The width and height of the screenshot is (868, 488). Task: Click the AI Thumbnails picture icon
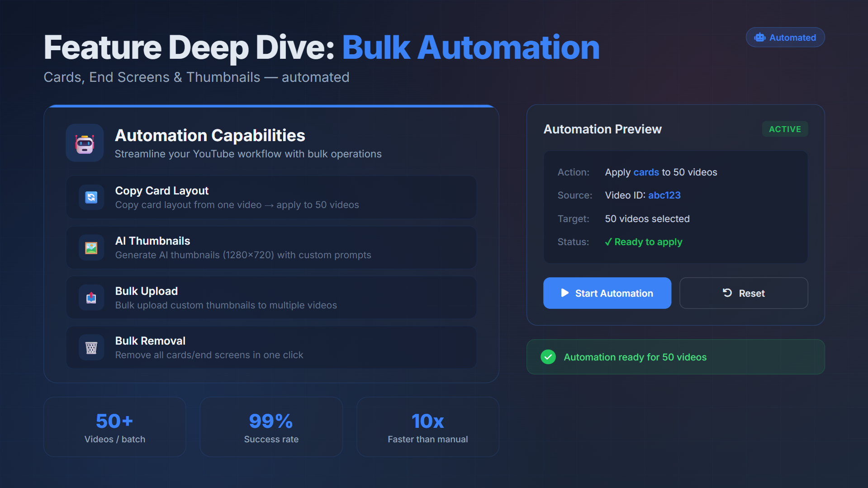click(91, 248)
